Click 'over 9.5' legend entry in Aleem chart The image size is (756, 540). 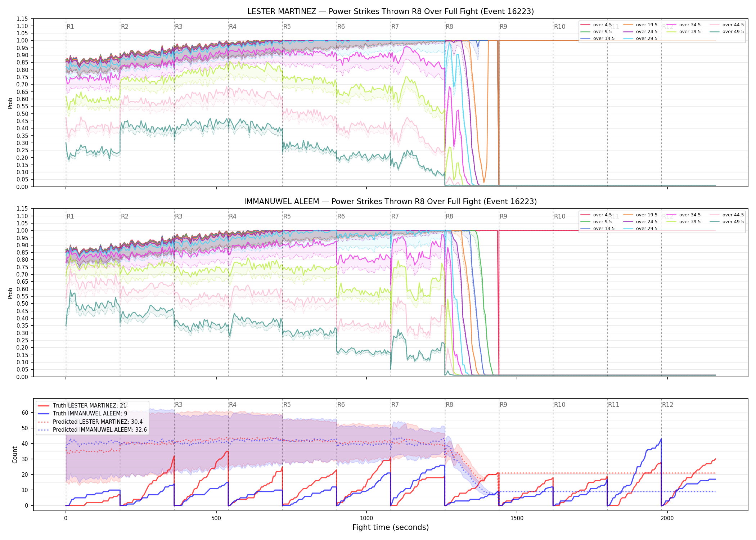click(596, 222)
